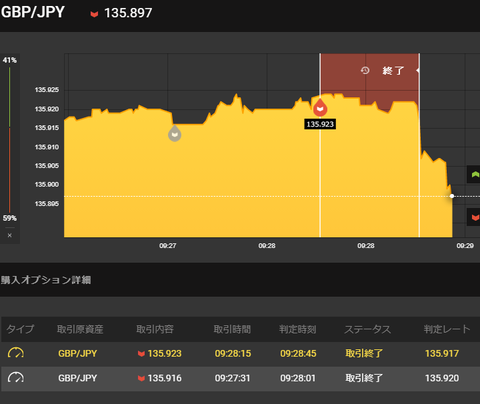Click the 終了 label in red zone

393,71
